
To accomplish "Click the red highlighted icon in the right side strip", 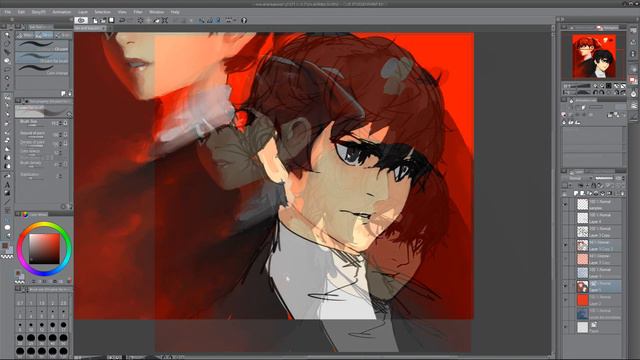I will click(633, 80).
